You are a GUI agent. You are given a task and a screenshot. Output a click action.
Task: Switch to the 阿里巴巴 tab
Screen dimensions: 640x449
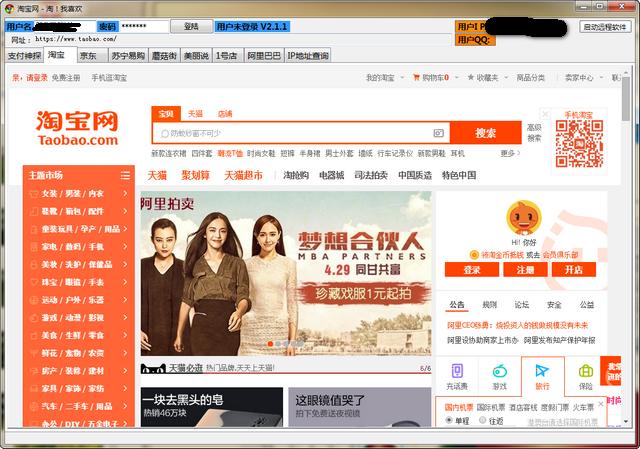[264, 56]
